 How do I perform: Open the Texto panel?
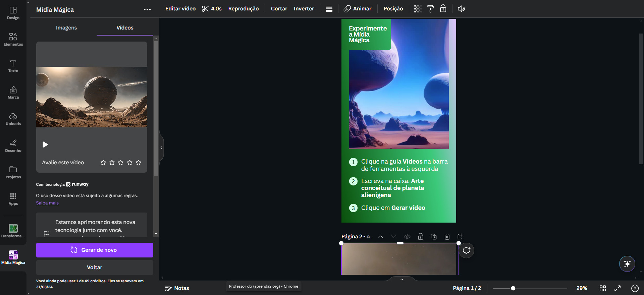tap(13, 66)
